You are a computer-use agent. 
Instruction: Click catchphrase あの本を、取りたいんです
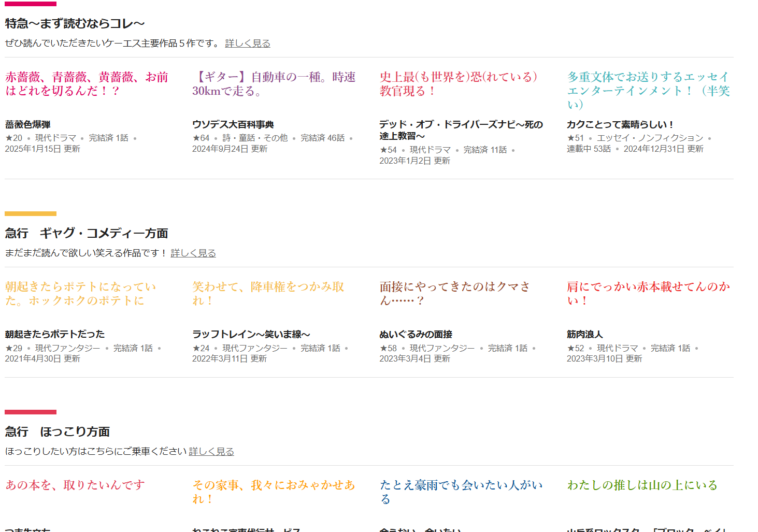point(75,485)
